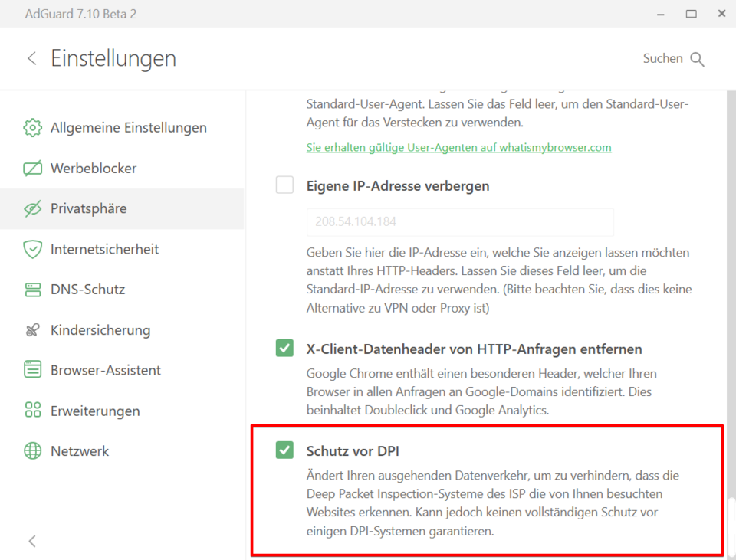Open Browser-Assistent settings
The height and width of the screenshot is (560, 736).
click(122, 370)
